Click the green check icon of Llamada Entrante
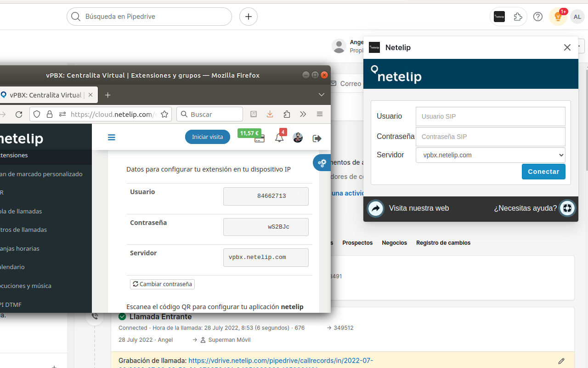Image resolution: width=588 pixels, height=368 pixels. (122, 316)
